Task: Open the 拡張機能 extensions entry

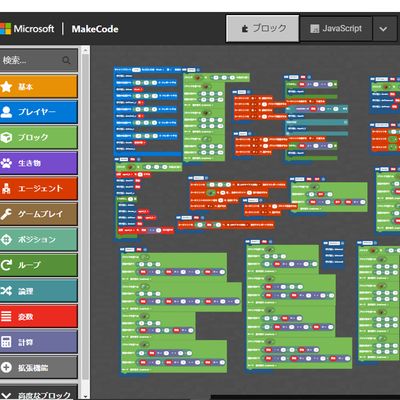Action: [x=39, y=367]
